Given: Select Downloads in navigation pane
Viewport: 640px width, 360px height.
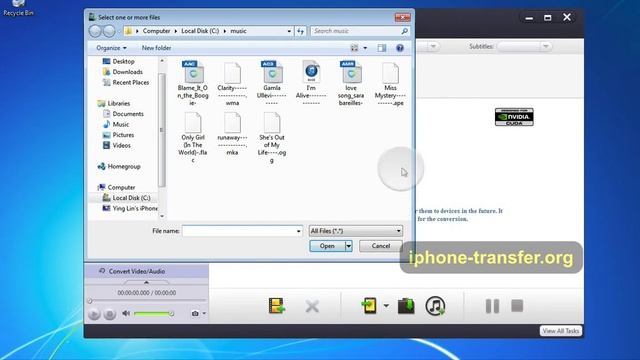Looking at the screenshot, I should click(x=127, y=72).
